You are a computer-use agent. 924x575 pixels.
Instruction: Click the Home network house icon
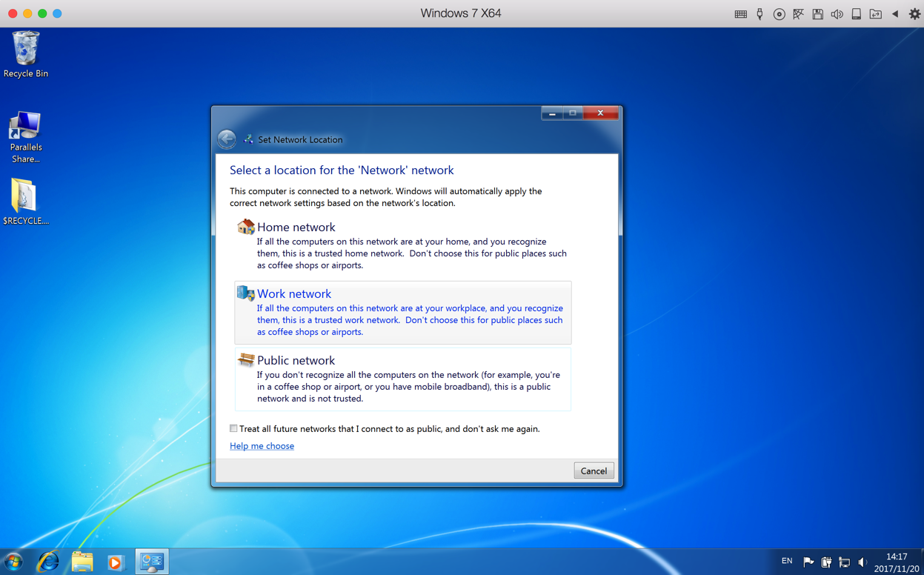pos(245,226)
